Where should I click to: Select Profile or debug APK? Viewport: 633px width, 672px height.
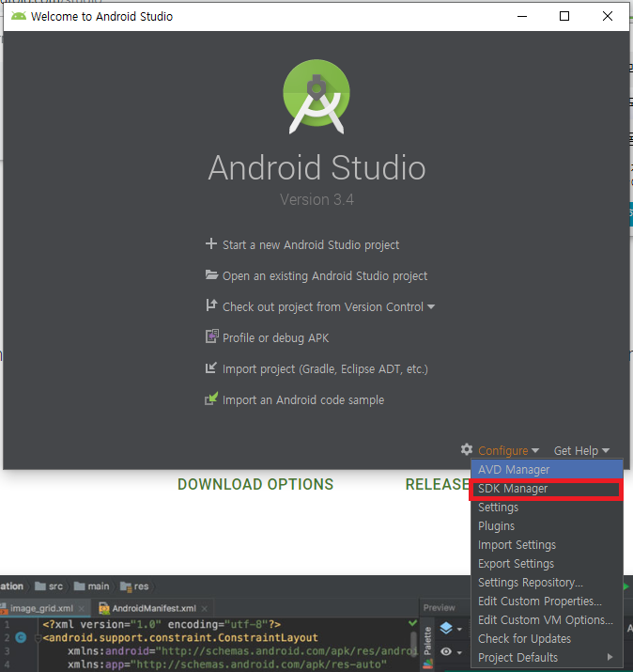(x=276, y=338)
